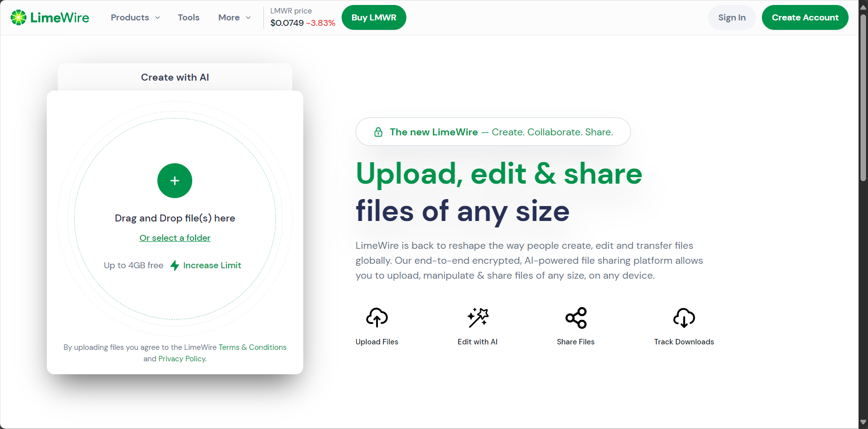This screenshot has width=868, height=429.
Task: Click the Sign In button
Action: click(732, 17)
